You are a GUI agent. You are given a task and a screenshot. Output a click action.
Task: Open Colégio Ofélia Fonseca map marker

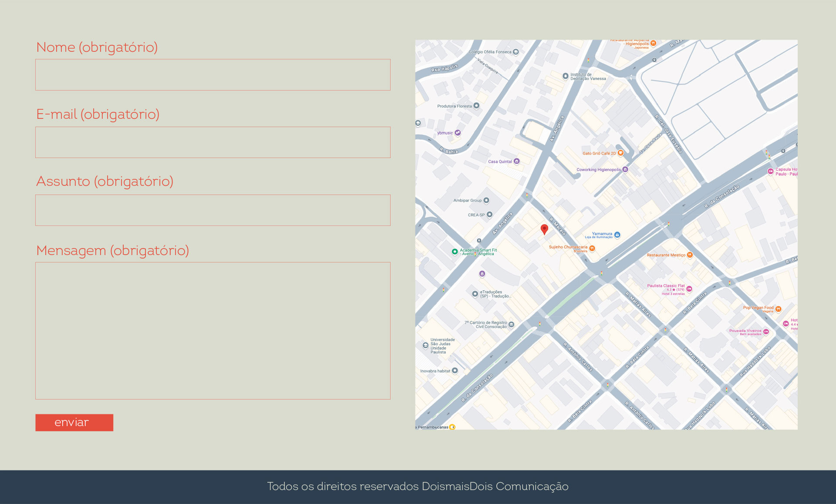[x=516, y=52]
